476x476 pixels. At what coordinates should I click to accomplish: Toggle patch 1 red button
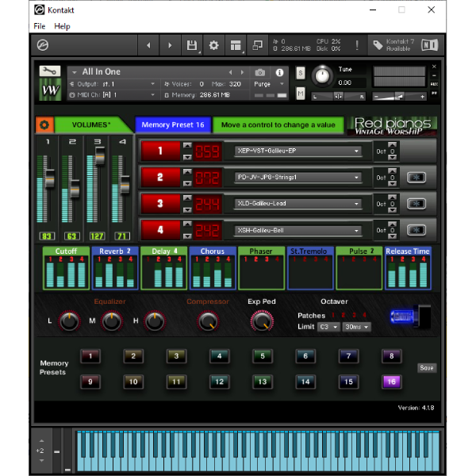click(x=160, y=151)
